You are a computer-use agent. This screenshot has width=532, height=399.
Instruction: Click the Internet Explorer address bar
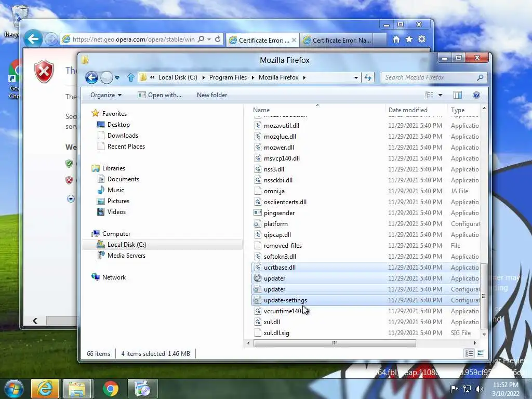pyautogui.click(x=134, y=39)
